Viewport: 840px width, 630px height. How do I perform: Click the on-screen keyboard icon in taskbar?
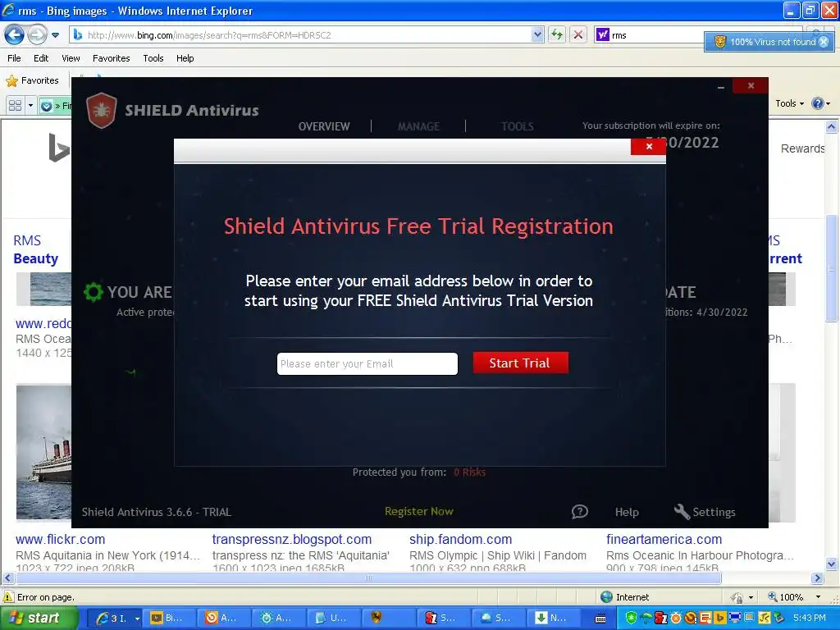(601, 619)
